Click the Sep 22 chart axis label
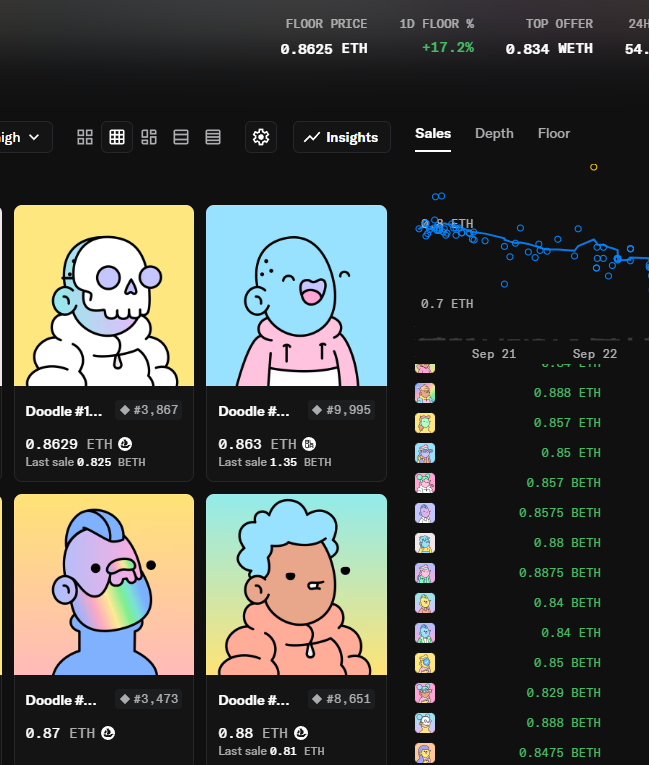 pyautogui.click(x=595, y=354)
